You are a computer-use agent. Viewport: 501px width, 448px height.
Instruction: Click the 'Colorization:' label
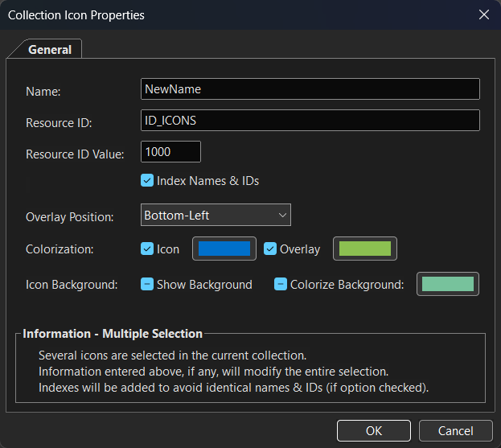pos(60,249)
